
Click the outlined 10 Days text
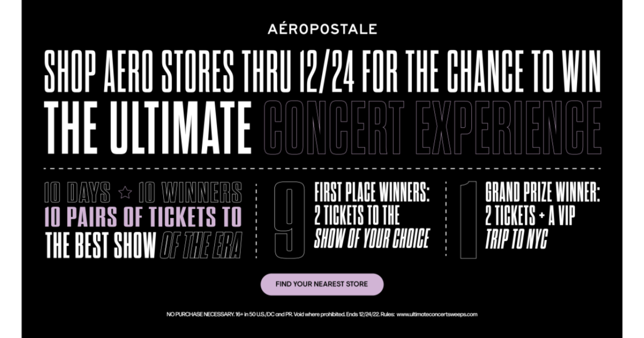point(78,193)
